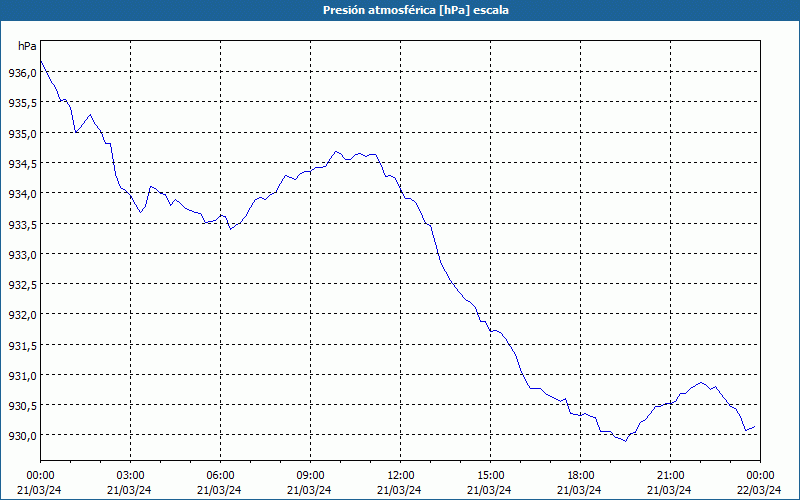Viewport: 800px width, 500px height.
Task: Click the title 'Presión atmosférica [hPa] escala'
Action: point(416,10)
